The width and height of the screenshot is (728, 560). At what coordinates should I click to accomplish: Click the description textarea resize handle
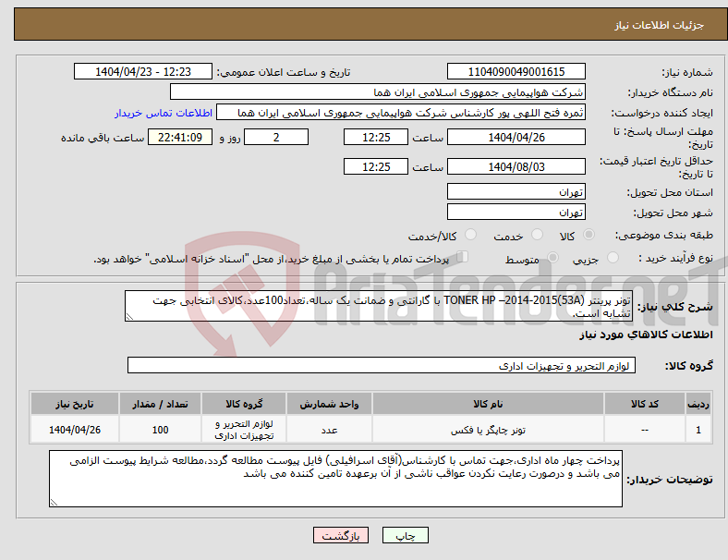[129, 317]
